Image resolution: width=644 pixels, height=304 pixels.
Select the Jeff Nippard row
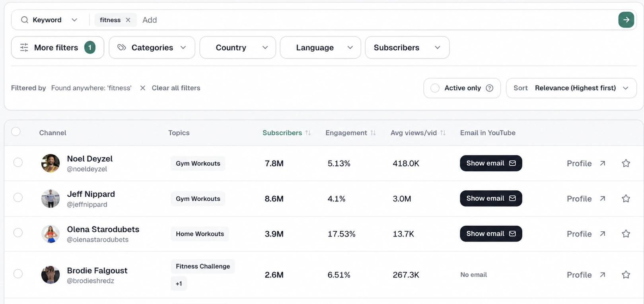coord(18,198)
